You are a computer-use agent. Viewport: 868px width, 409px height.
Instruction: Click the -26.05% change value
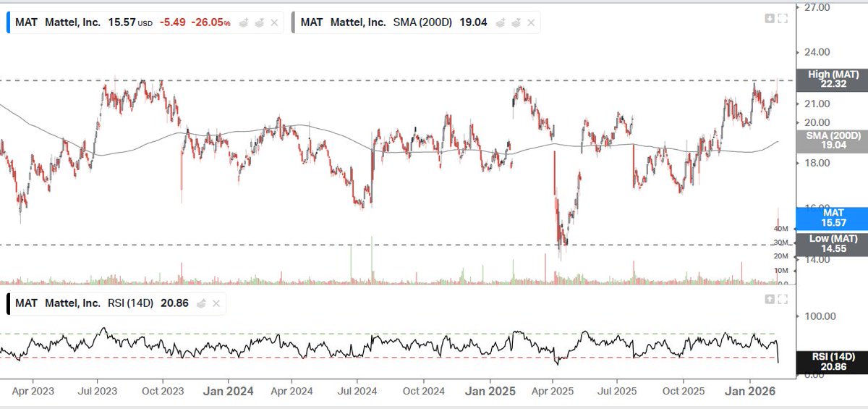coord(210,23)
